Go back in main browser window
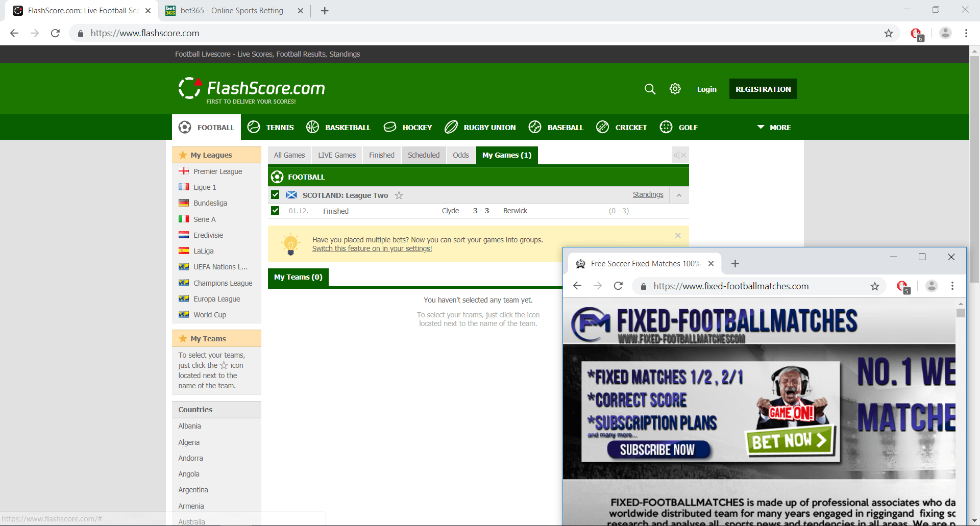The width and height of the screenshot is (980, 526). (x=14, y=33)
